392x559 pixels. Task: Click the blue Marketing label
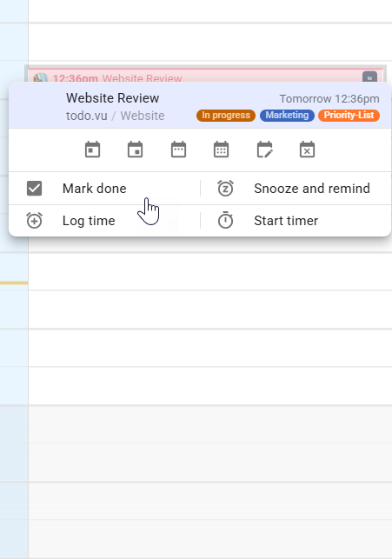(287, 115)
